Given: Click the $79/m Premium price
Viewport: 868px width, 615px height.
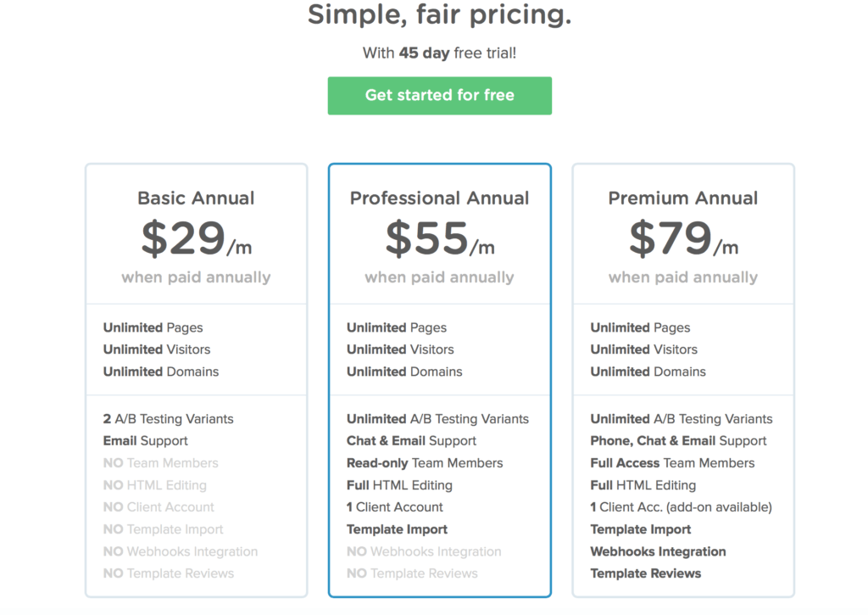Looking at the screenshot, I should (x=682, y=239).
